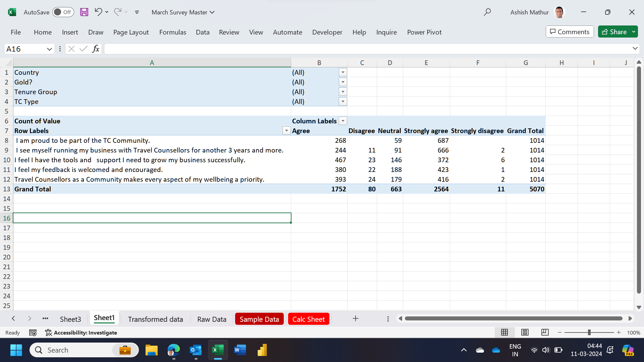
Task: Click the macro recording status bar icon
Action: coord(33,333)
